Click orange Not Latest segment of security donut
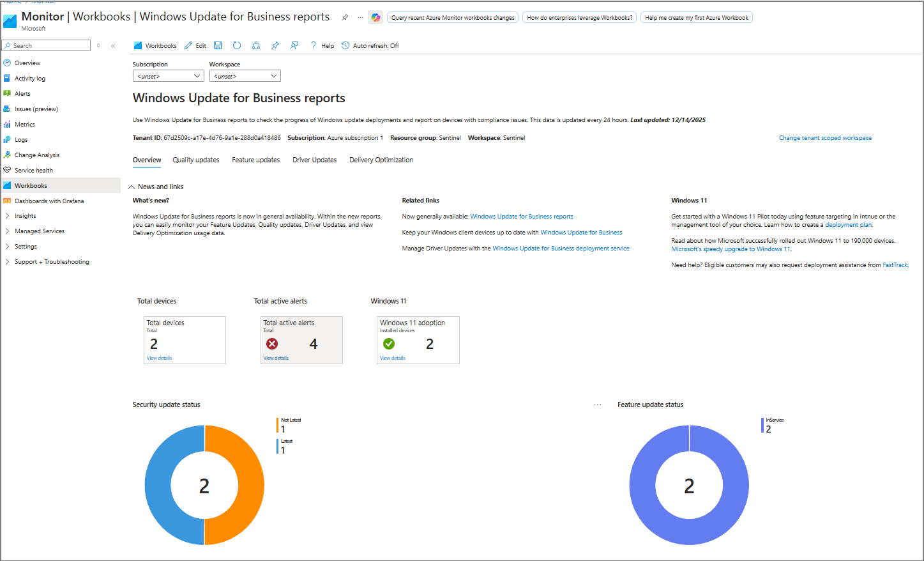The width and height of the screenshot is (924, 561). pyautogui.click(x=250, y=485)
